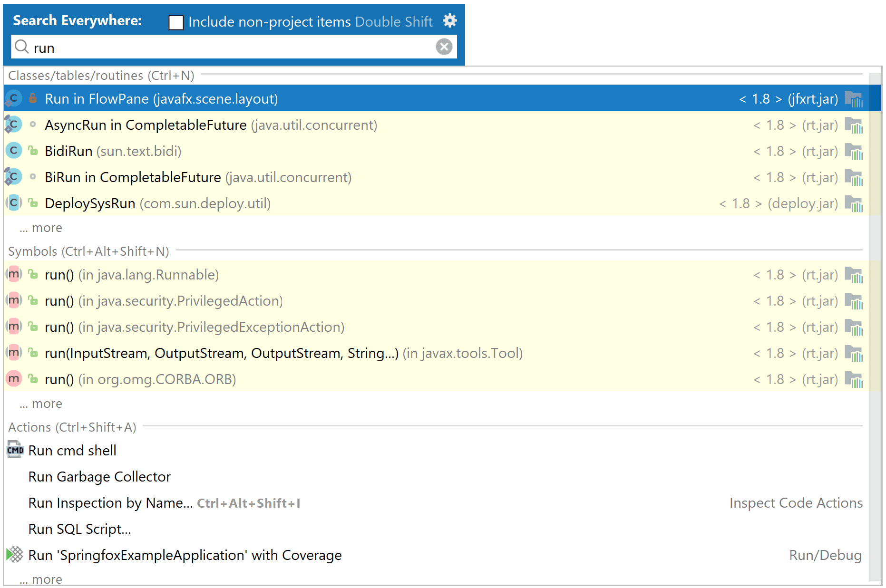Viewport: 886px width, 588px height.
Task: Expand more results under Classes section
Action: point(41,228)
